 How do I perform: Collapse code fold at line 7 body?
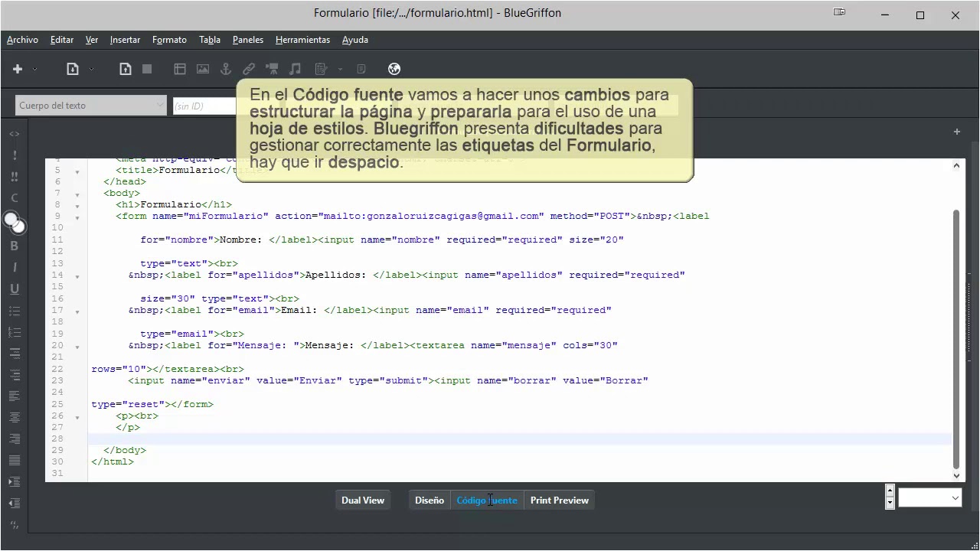point(77,194)
